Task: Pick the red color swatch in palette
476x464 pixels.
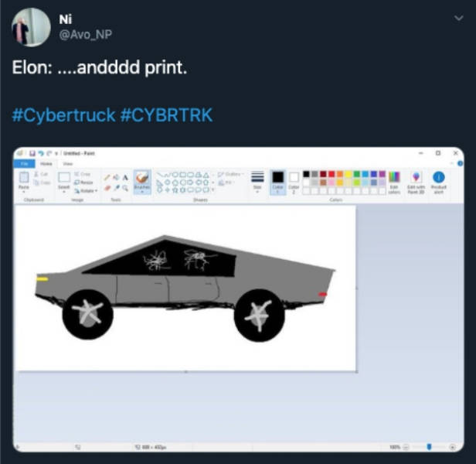Action: coord(331,174)
